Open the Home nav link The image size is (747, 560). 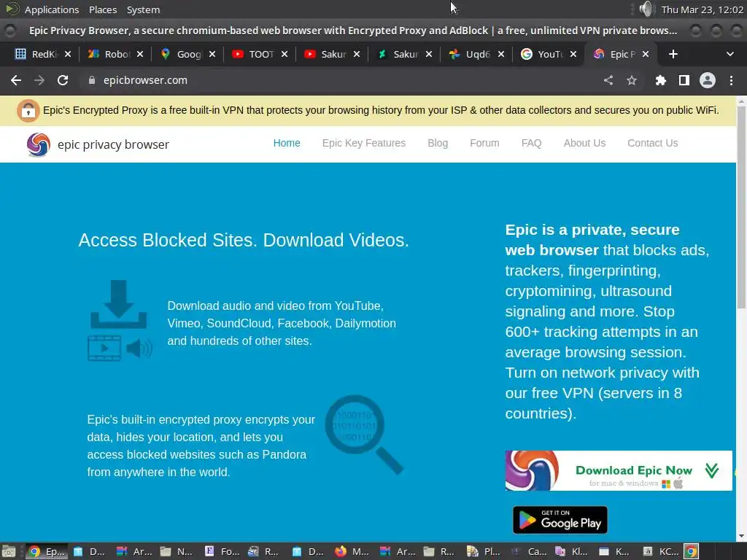click(287, 144)
